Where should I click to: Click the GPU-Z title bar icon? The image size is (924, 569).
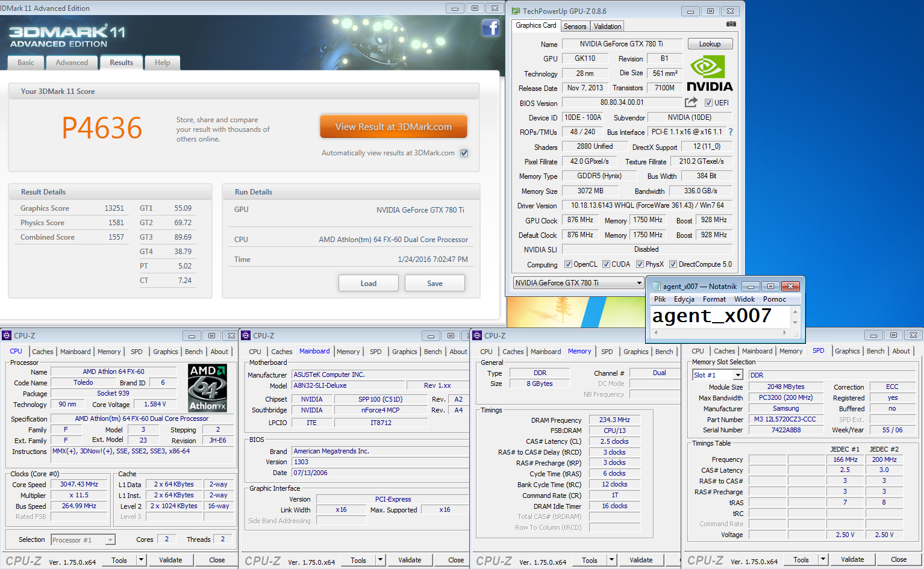(x=516, y=11)
